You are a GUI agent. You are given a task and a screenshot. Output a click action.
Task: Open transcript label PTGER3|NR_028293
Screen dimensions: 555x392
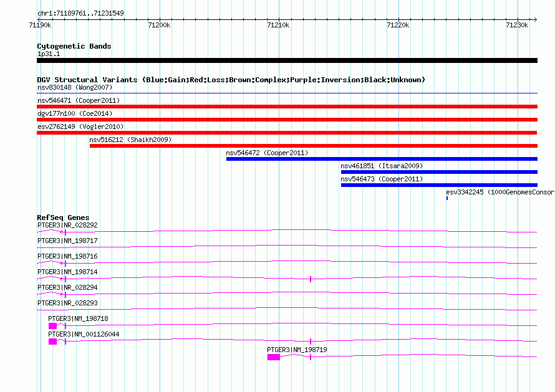(x=67, y=303)
